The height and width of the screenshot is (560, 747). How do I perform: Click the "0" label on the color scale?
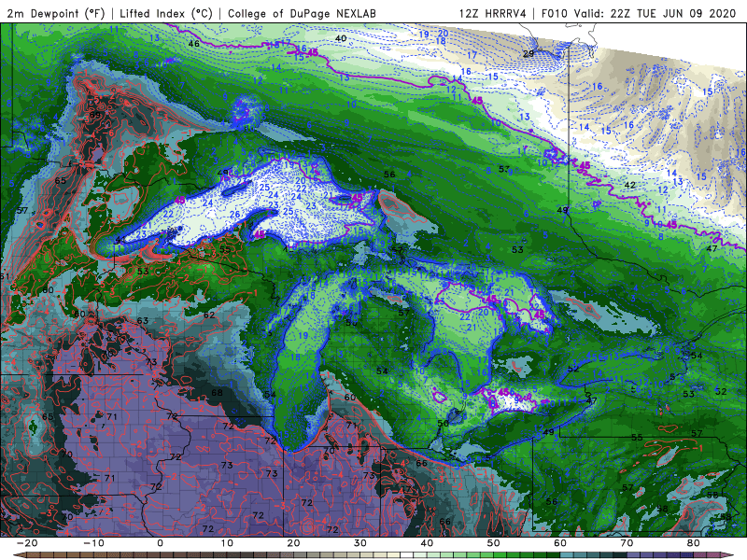(x=160, y=543)
